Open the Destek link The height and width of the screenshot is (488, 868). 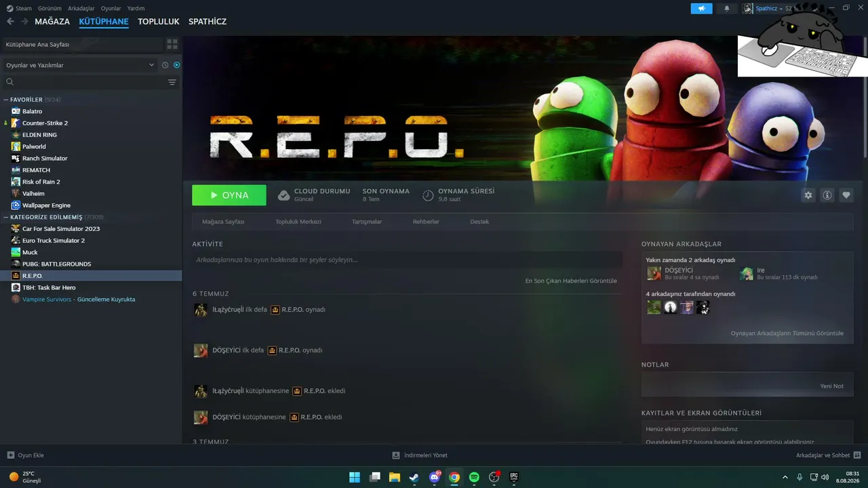[x=479, y=222]
